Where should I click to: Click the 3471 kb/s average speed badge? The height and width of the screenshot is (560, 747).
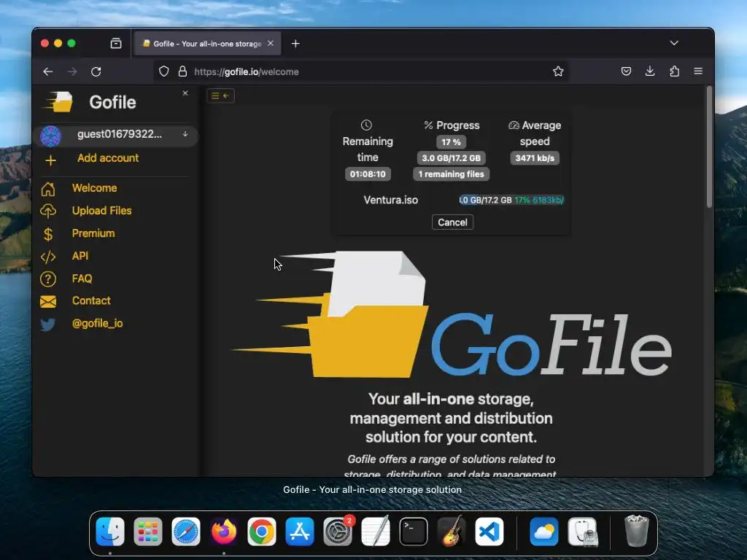pos(535,158)
